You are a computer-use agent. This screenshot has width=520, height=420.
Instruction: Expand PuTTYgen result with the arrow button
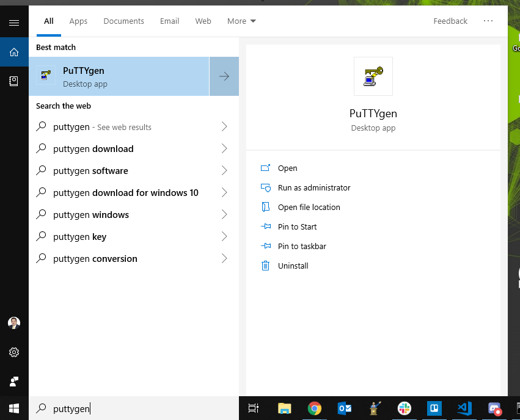224,76
